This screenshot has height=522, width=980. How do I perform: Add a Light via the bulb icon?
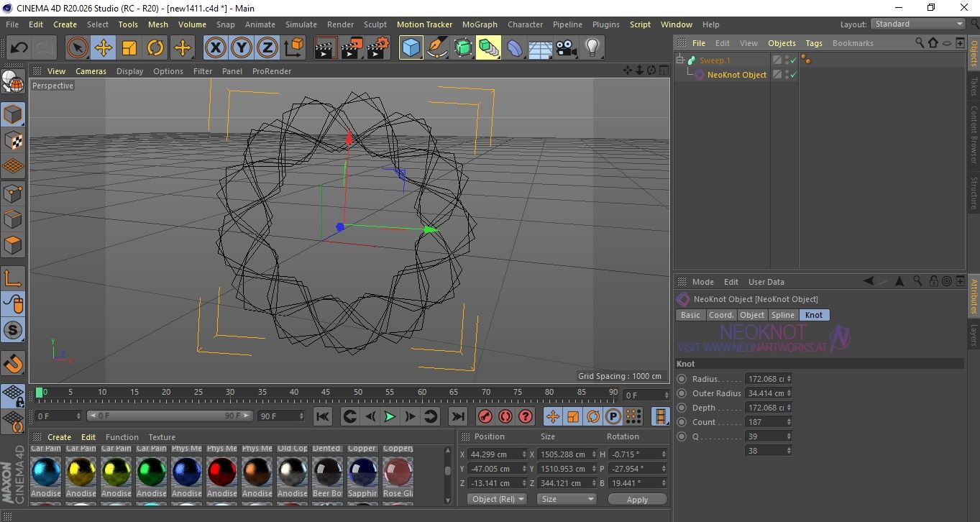592,48
